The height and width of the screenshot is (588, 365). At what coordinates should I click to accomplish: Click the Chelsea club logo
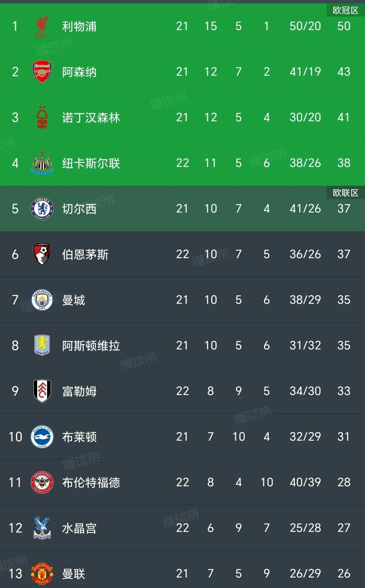coord(42,209)
